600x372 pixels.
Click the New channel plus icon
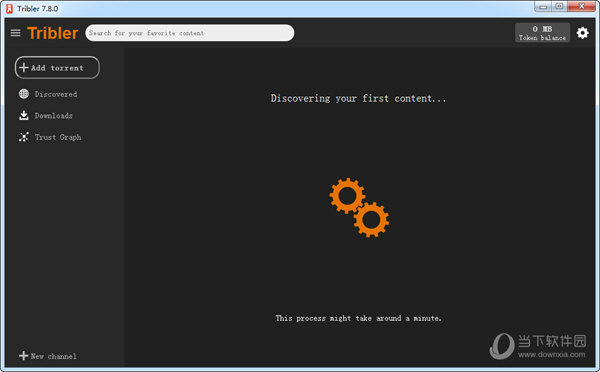click(23, 356)
